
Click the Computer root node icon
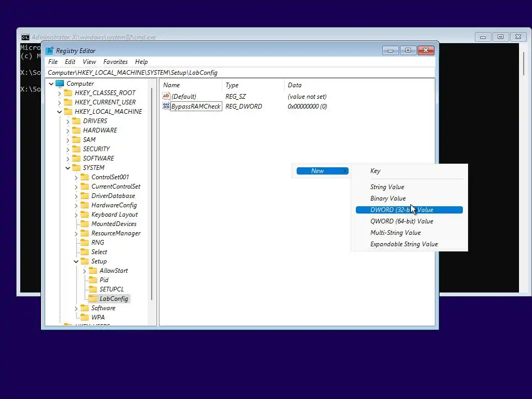click(x=60, y=84)
